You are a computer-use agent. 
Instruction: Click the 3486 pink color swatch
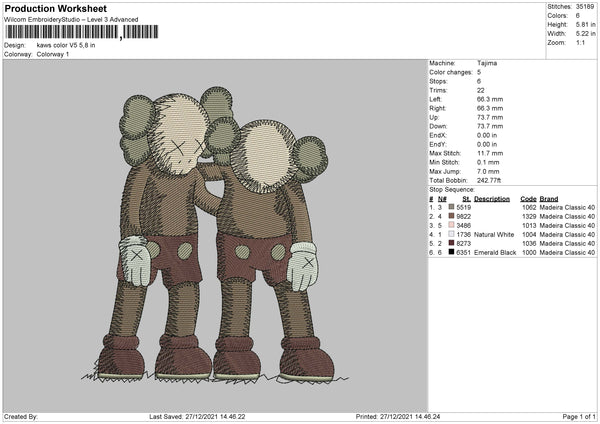coord(451,225)
